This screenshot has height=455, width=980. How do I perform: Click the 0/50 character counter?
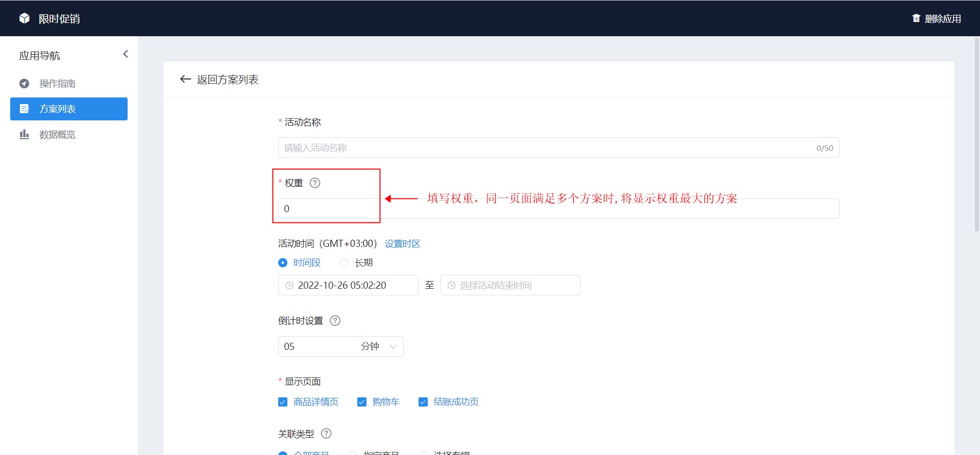pyautogui.click(x=824, y=148)
